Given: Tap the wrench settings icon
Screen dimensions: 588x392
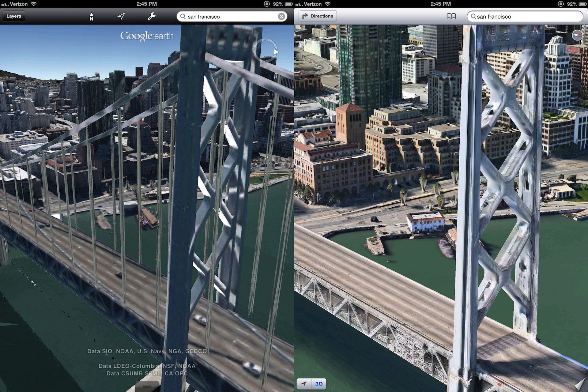Looking at the screenshot, I should pyautogui.click(x=152, y=16).
